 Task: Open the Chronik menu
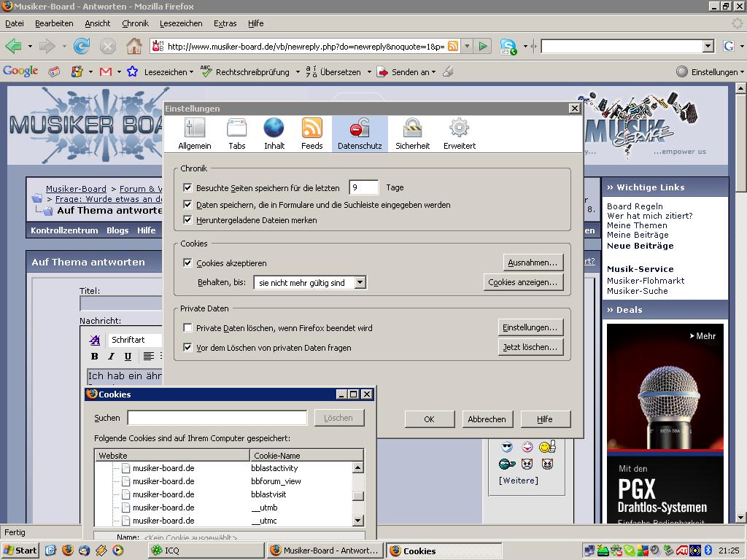click(x=135, y=23)
